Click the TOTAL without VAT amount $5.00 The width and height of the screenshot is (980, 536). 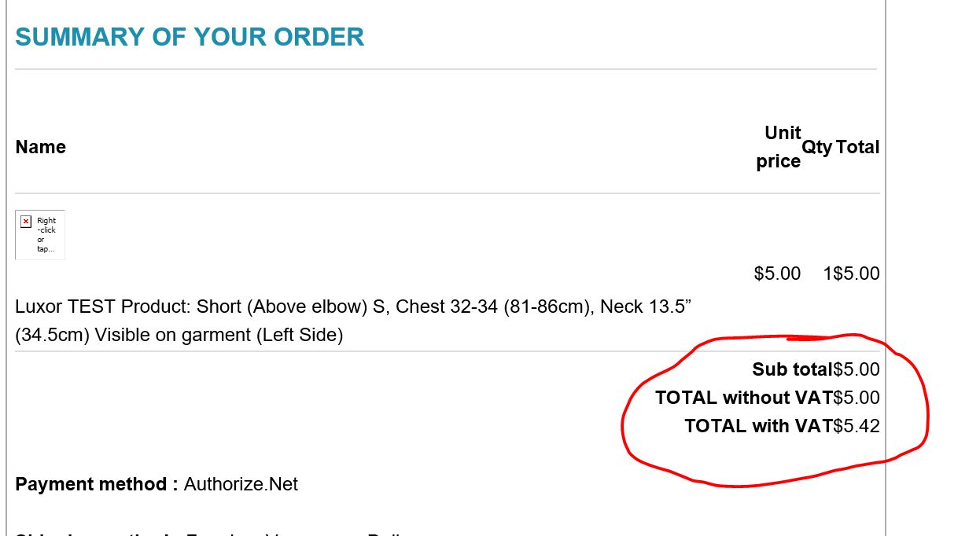click(857, 398)
